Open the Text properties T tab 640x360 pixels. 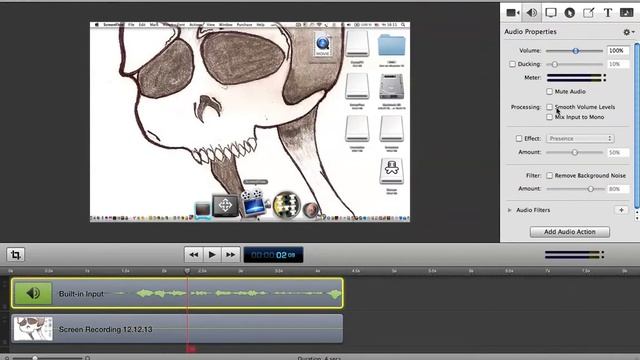click(x=608, y=13)
